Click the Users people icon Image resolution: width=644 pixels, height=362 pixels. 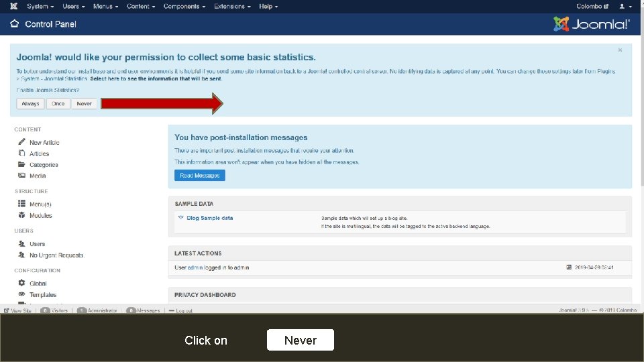click(21, 243)
